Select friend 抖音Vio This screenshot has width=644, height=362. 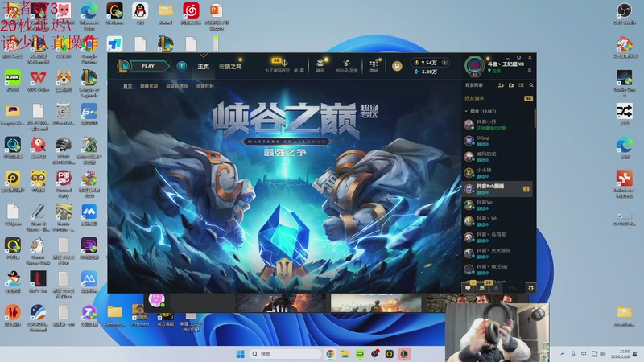click(497, 205)
